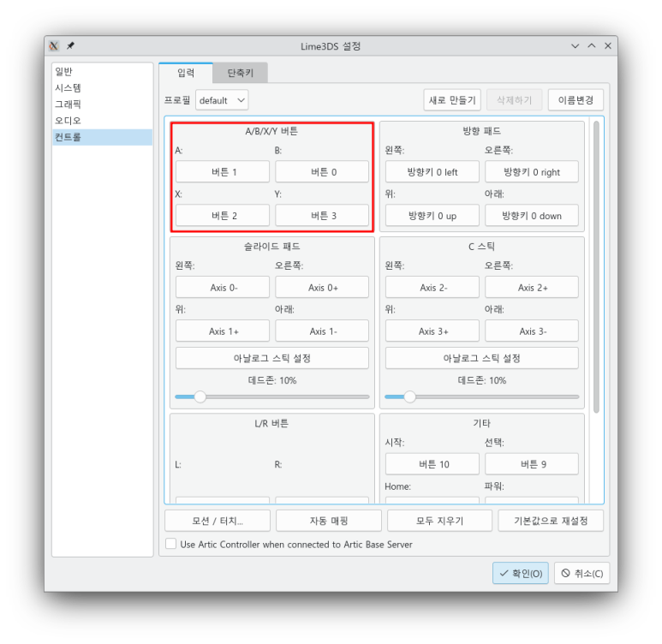The height and width of the screenshot is (644, 662).
Task: Click the X11 app icon in title bar
Action: (54, 45)
